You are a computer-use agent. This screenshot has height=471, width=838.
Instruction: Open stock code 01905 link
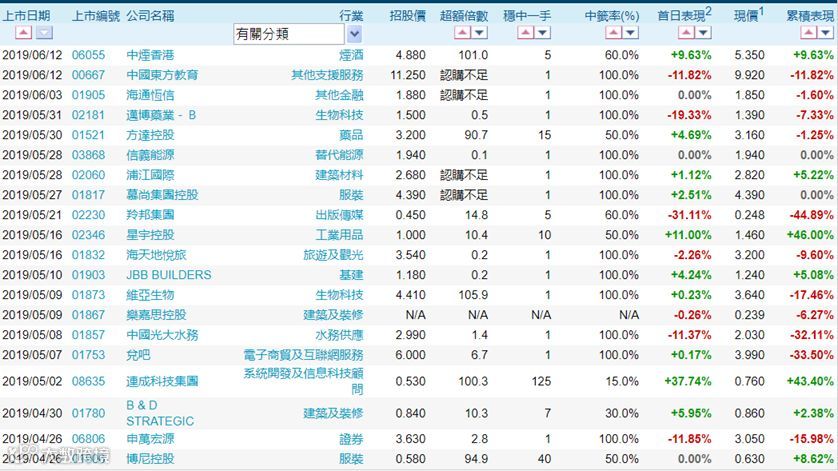pos(88,95)
